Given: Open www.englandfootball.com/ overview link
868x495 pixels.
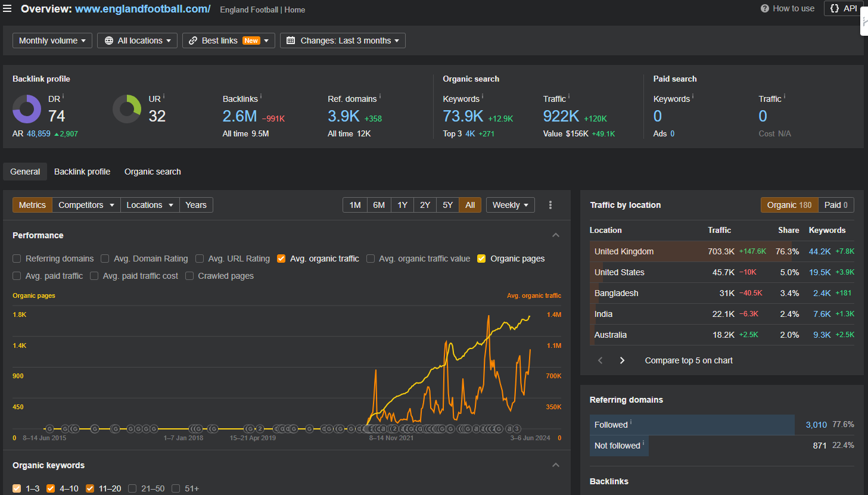Looking at the screenshot, I should coord(142,9).
